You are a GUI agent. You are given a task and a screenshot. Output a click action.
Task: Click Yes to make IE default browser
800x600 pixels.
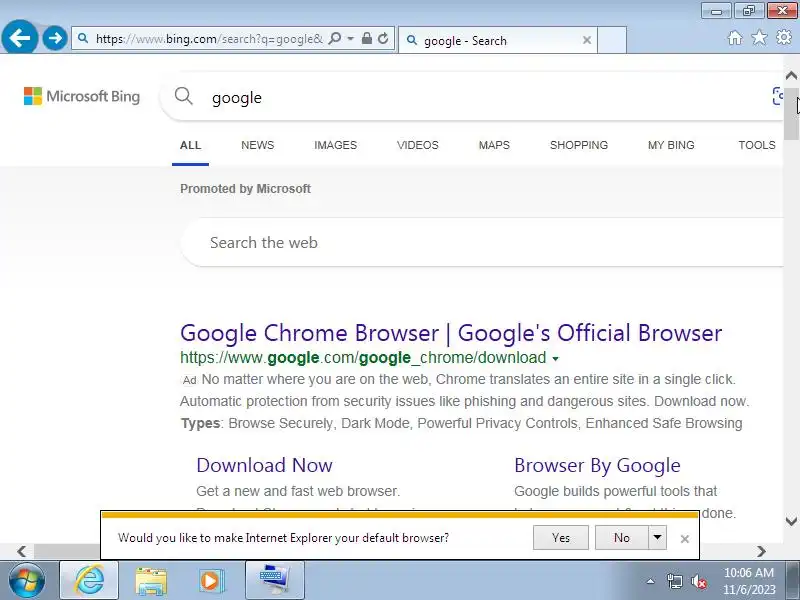561,538
